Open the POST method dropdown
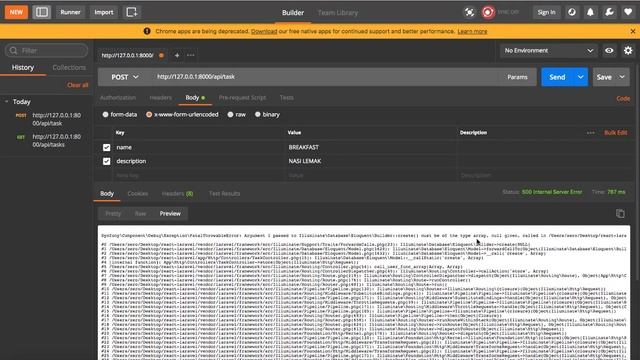640x360 pixels. [124, 77]
